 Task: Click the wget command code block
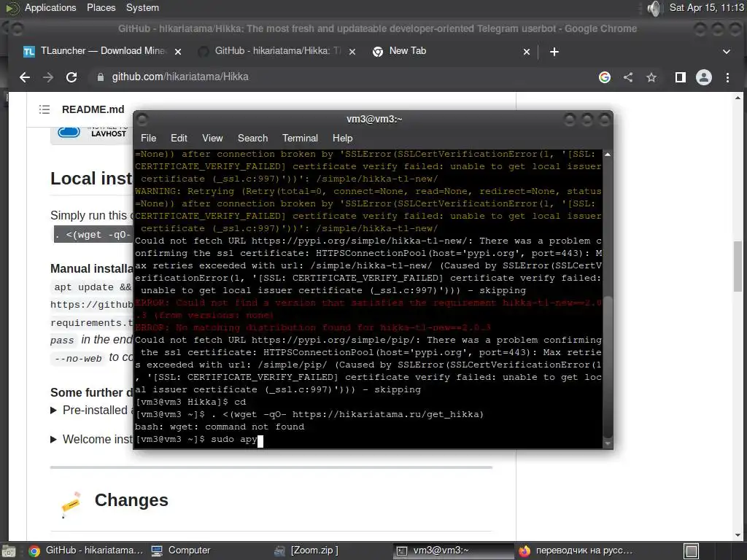(x=93, y=235)
